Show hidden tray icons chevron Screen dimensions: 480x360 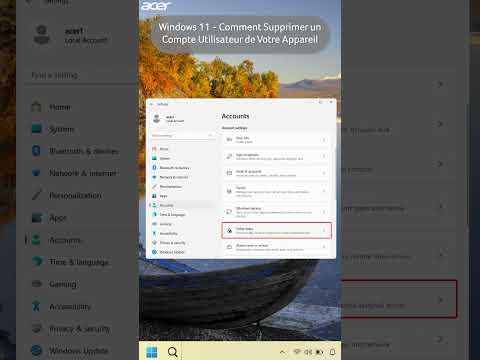[x=282, y=352]
